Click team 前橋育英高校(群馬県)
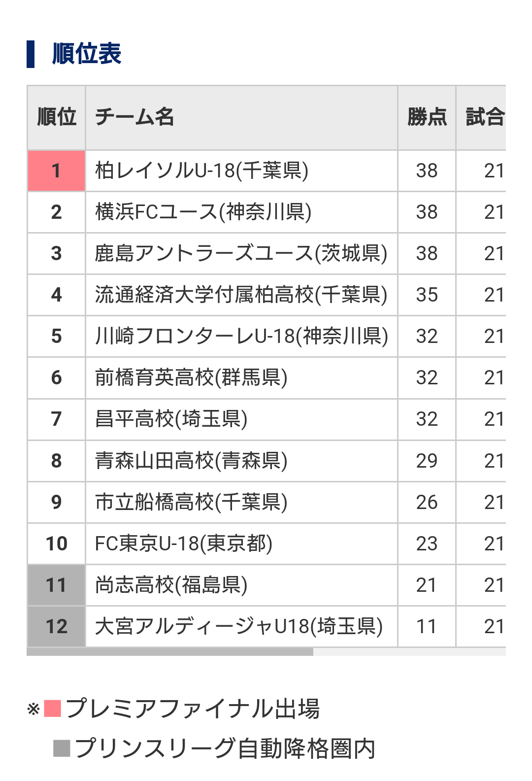532x781 pixels. point(191,377)
